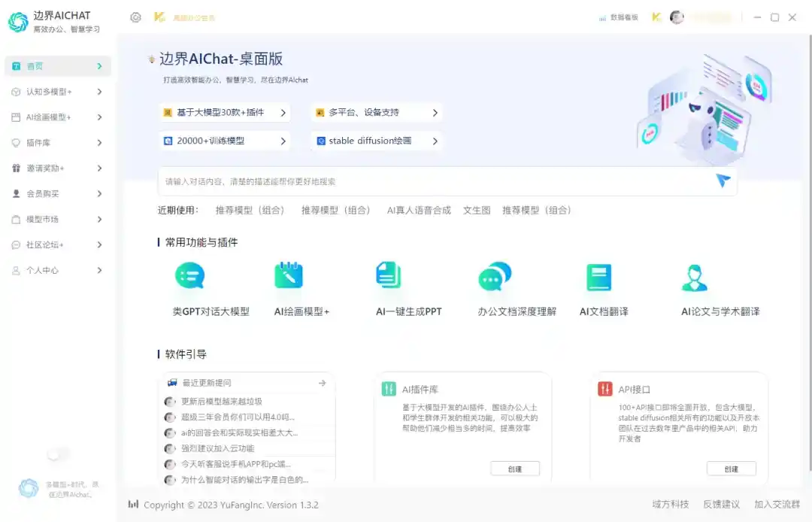This screenshot has height=522, width=812.
Task: Expand chevron next to AI绘画模型+
Action: click(x=99, y=117)
